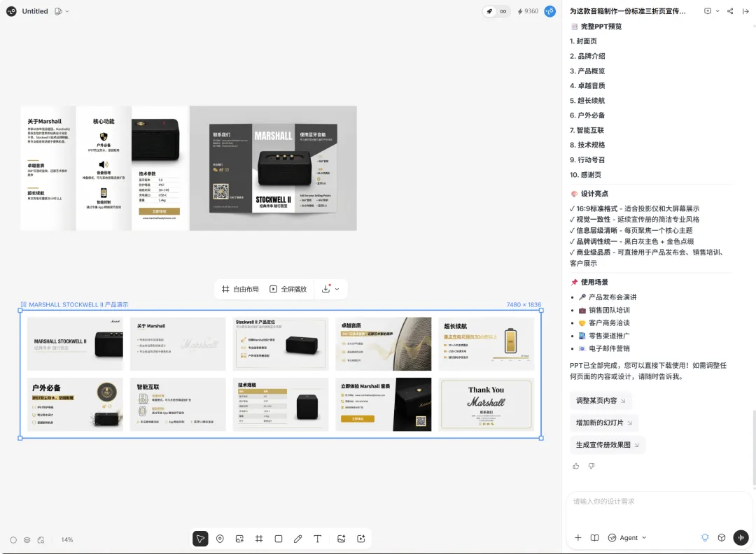Click the 关于Marshall brochure panel image

click(104, 168)
